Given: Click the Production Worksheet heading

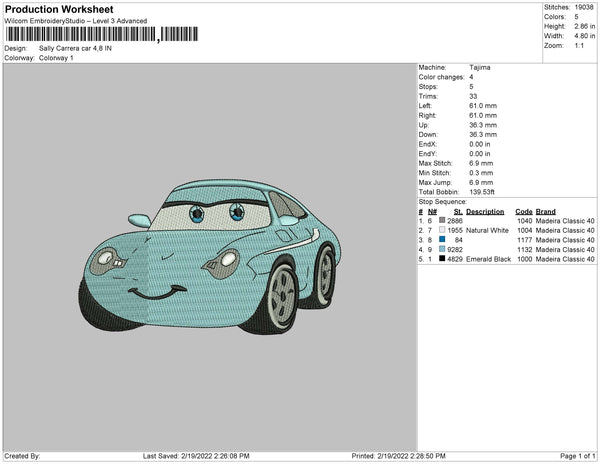Looking at the screenshot, I should (59, 9).
